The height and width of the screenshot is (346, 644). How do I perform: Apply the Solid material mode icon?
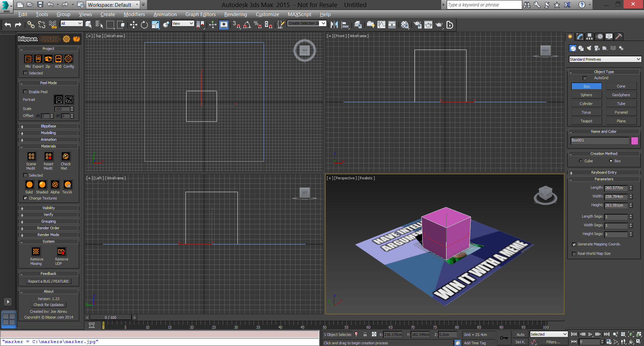pyautogui.click(x=30, y=184)
